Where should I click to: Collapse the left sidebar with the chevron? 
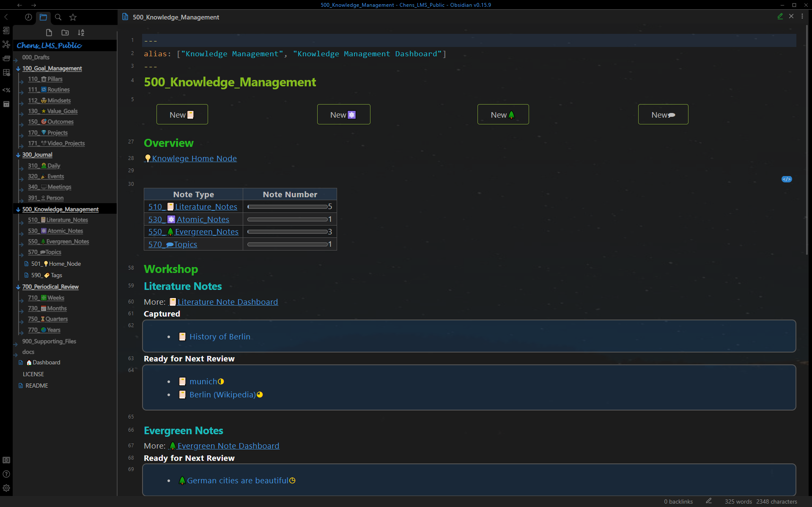6,17
